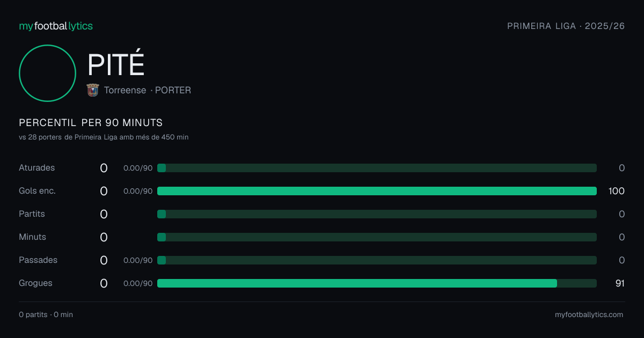Select the Grogues stat label
Screen dimensions: 644x338
pos(35,283)
